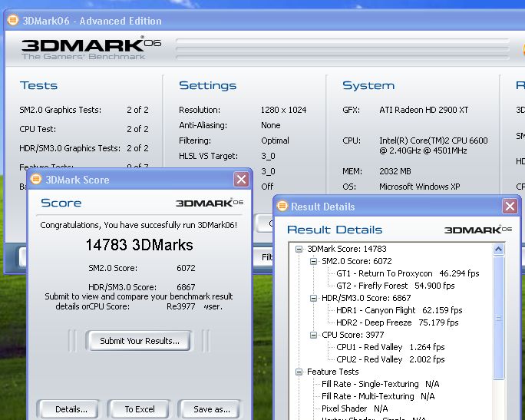Viewport: 525px width, 420px height.
Task: Click the SM2.0 Score: 6072 tree label
Action: [357, 261]
